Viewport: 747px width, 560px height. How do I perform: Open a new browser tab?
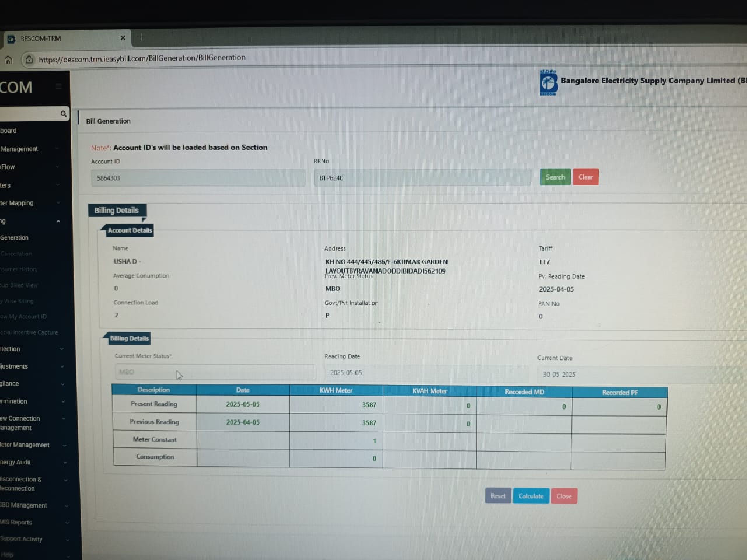[141, 37]
